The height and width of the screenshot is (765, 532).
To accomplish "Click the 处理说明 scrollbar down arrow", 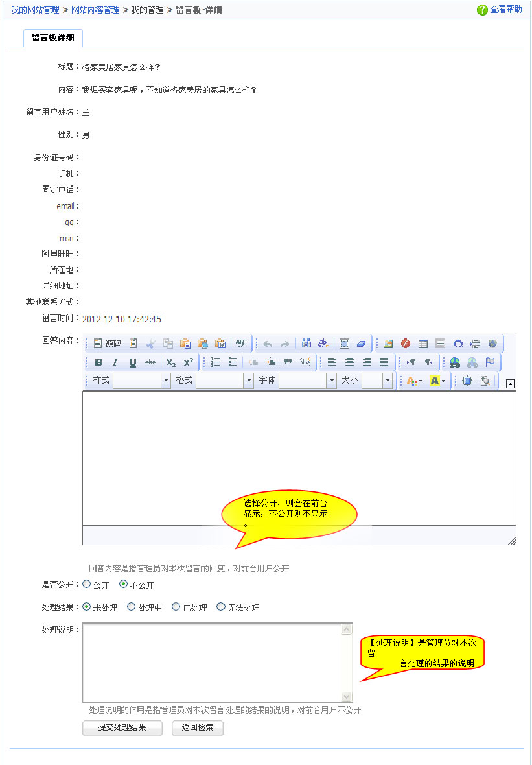I will (347, 697).
